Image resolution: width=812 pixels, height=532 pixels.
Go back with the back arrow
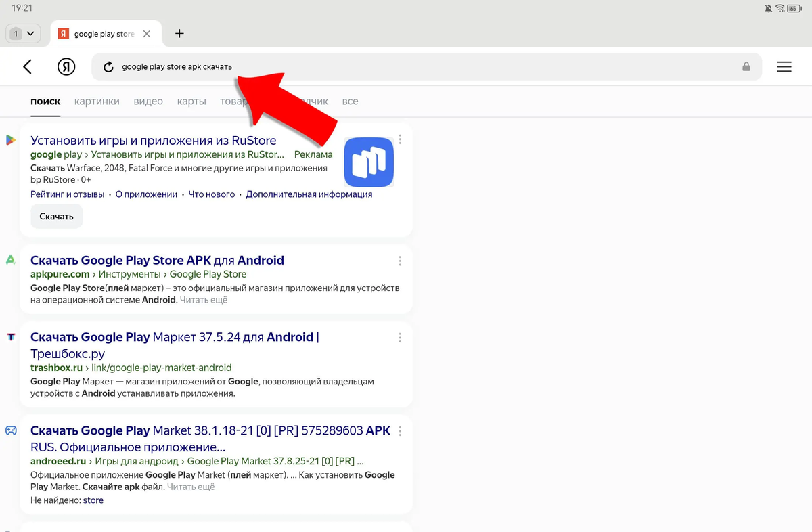coord(27,66)
